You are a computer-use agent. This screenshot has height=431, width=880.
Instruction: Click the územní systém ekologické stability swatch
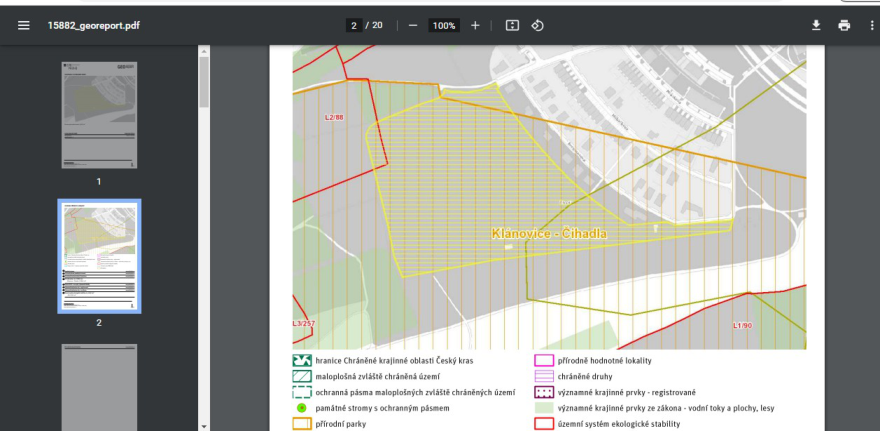[544, 424]
